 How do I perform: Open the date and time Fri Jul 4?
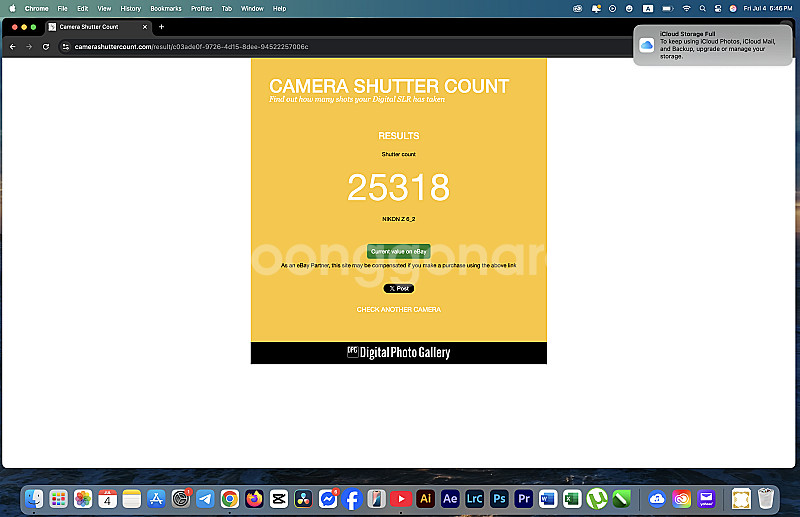point(768,9)
